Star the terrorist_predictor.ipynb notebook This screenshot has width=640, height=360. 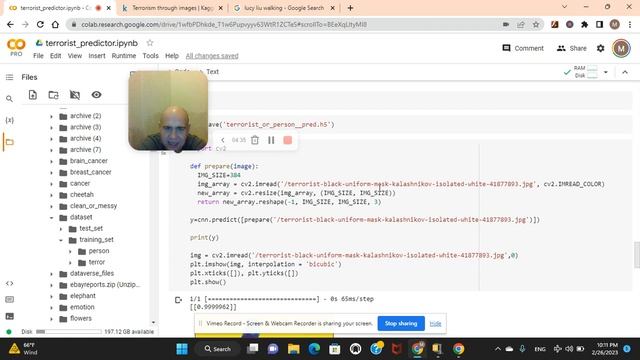[150, 43]
